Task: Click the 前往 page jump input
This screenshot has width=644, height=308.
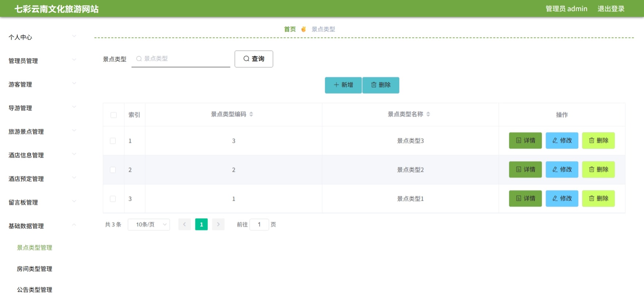Action: 259,224
